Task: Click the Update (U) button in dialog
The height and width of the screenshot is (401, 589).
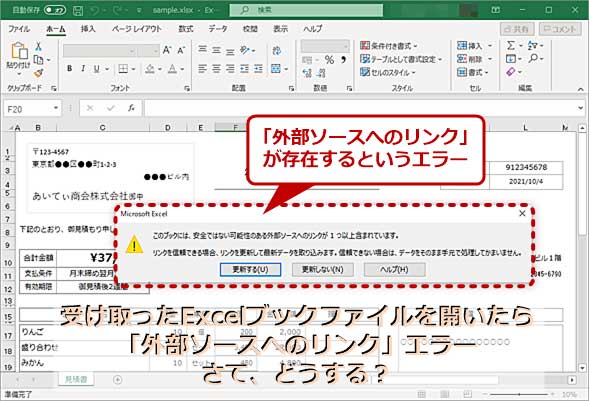Action: pyautogui.click(x=250, y=270)
